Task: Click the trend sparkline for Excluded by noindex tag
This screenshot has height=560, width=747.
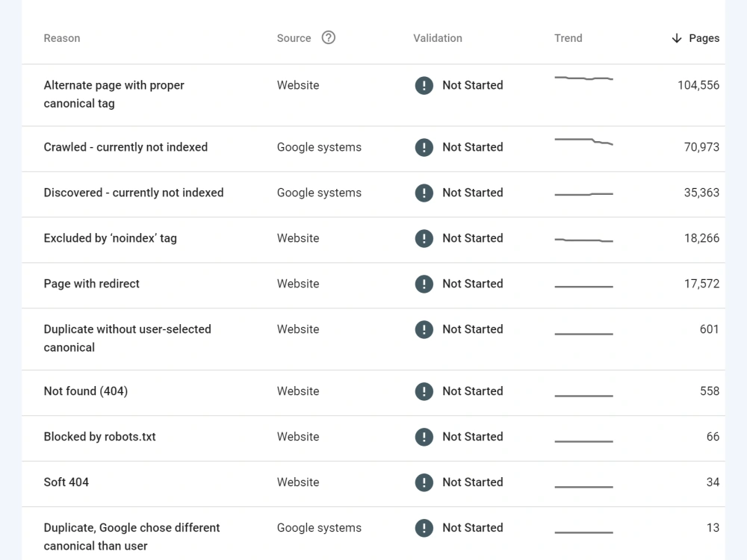Action: [x=583, y=238]
